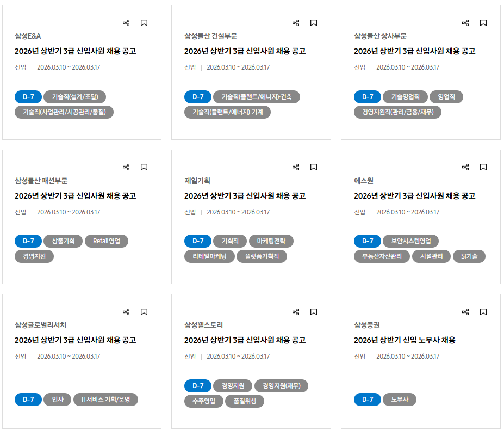The width and height of the screenshot is (504, 430).
Task: Open 삼성E&A 3급 신입사원 채용 공고 title
Action: [x=75, y=51]
